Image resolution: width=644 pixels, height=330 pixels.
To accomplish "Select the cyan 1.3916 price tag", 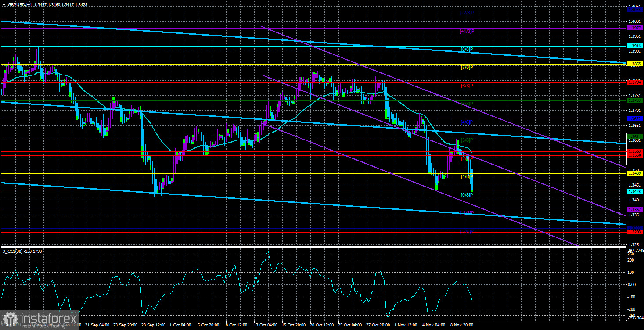I will (635, 46).
